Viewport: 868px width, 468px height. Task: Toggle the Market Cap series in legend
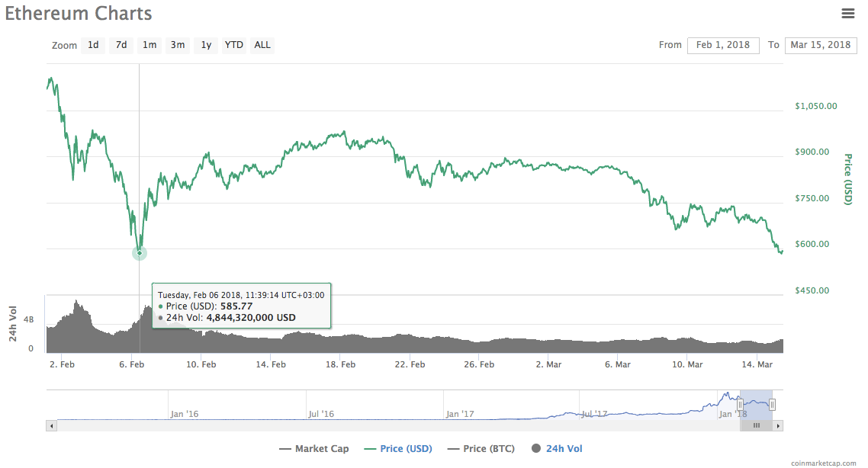(314, 449)
